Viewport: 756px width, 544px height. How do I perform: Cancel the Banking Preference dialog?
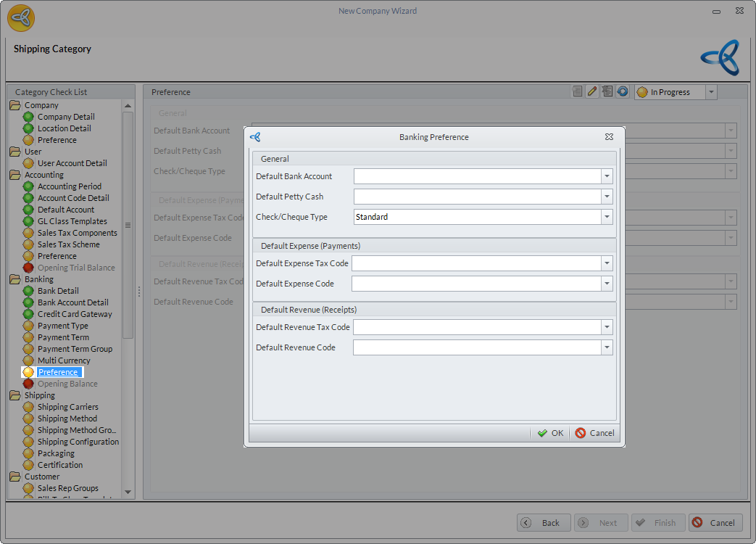click(x=594, y=433)
